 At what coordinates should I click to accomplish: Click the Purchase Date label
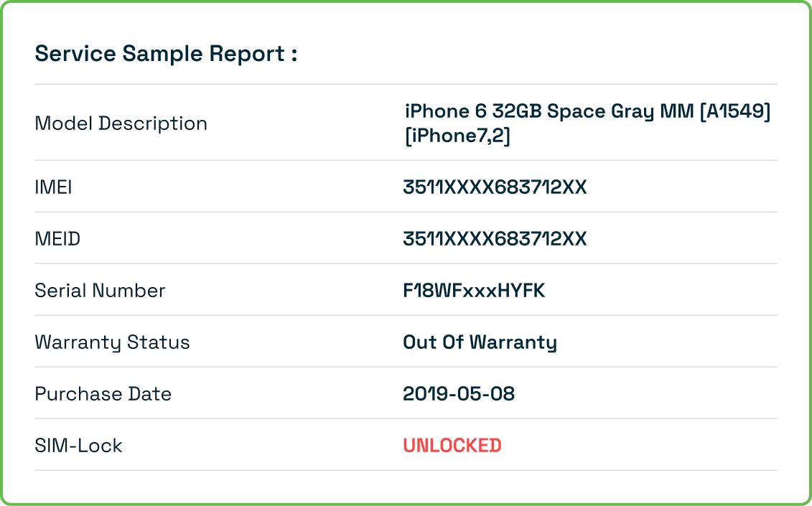pyautogui.click(x=103, y=394)
